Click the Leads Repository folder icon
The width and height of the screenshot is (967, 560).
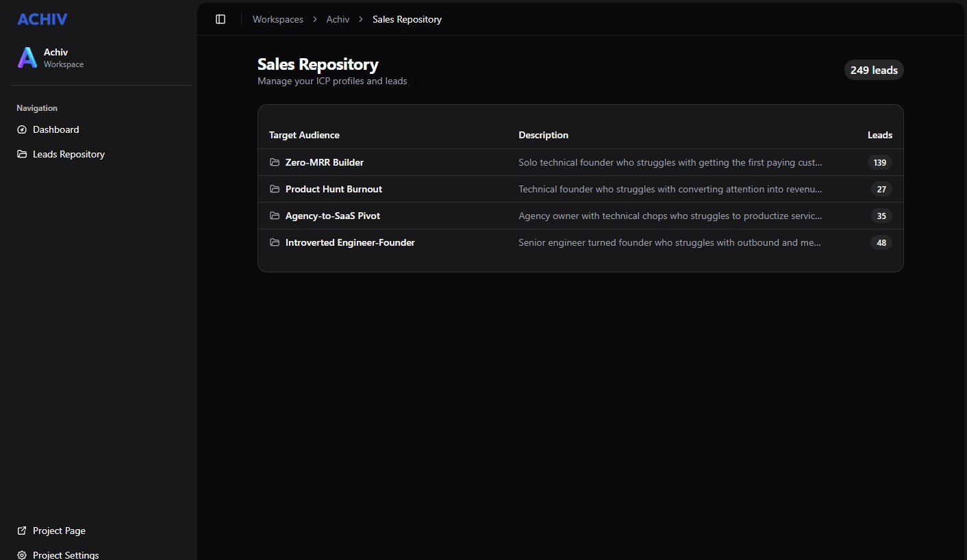click(22, 154)
